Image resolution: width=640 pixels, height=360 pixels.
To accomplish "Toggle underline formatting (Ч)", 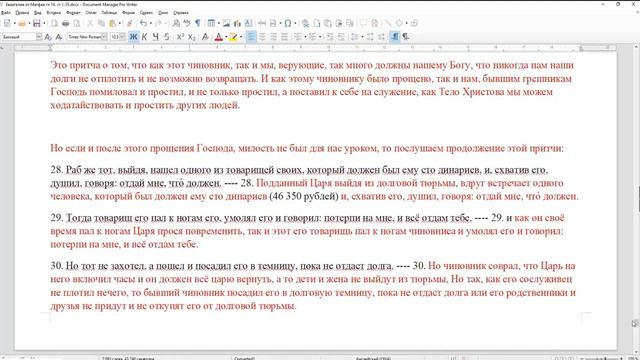I will pos(156,37).
